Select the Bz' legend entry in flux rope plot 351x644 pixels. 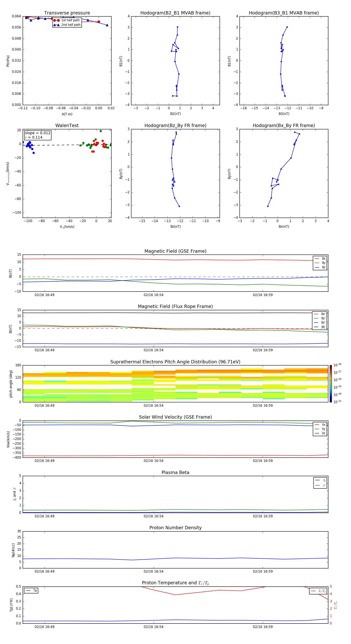pyautogui.click(x=320, y=323)
